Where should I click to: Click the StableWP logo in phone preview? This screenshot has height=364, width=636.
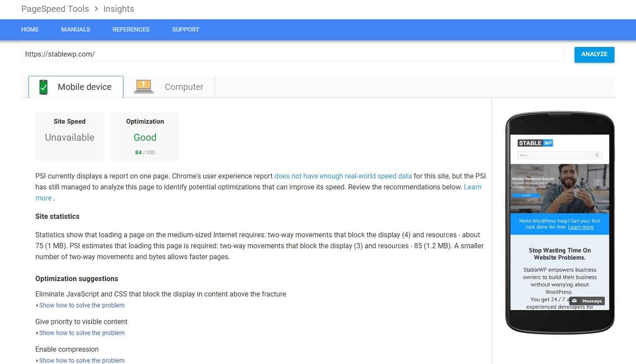pos(535,143)
